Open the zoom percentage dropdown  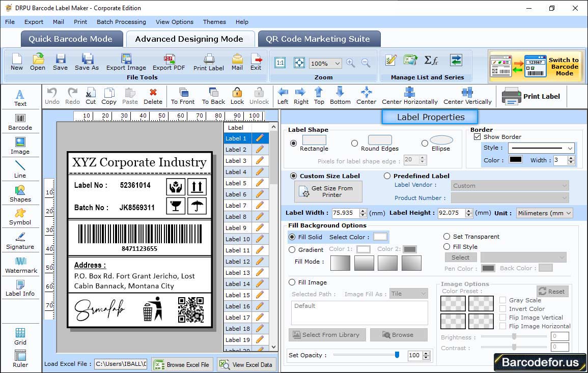click(x=337, y=63)
